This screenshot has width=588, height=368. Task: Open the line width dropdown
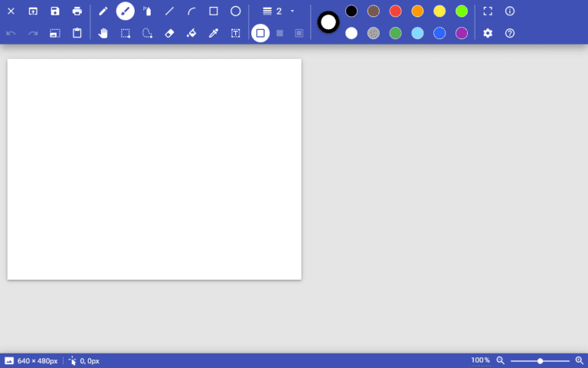[x=279, y=11]
